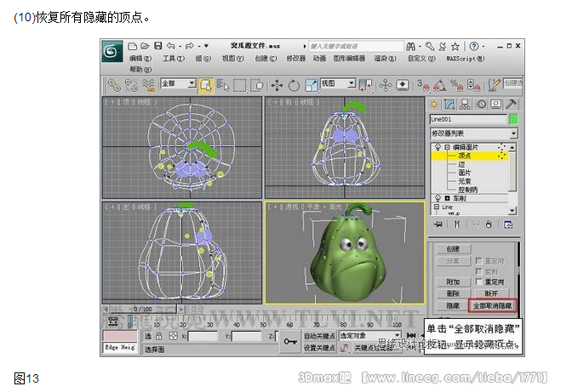Select the Select and Move tool
The height and width of the screenshot is (392, 572).
[x=277, y=86]
